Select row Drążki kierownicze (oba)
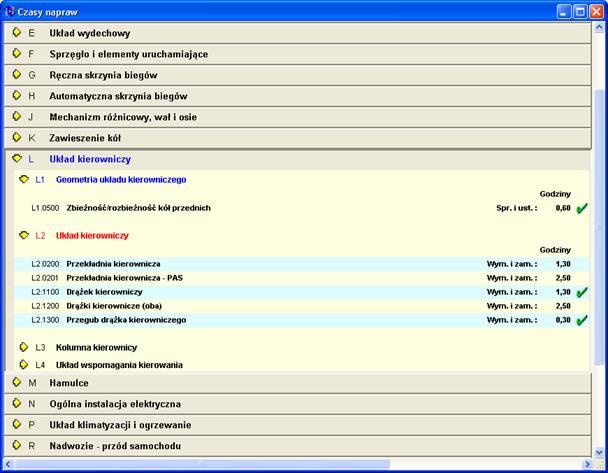Viewport: 608px width, 473px height. point(302,306)
